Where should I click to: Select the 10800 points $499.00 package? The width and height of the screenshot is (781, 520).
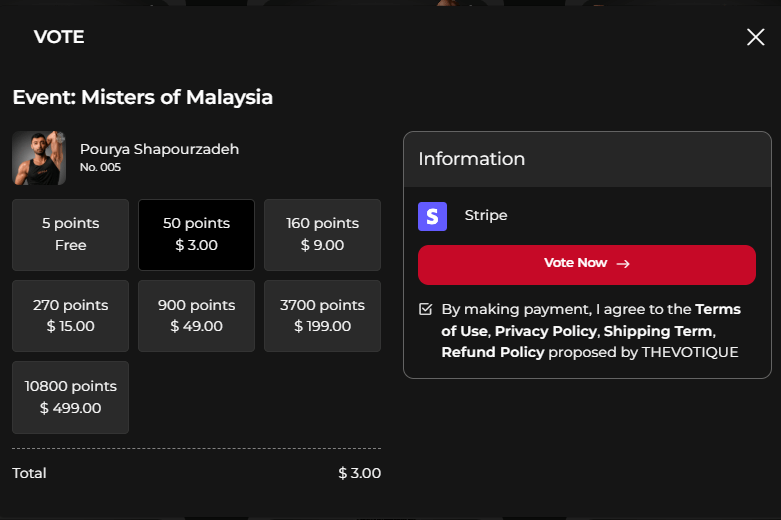coord(71,397)
